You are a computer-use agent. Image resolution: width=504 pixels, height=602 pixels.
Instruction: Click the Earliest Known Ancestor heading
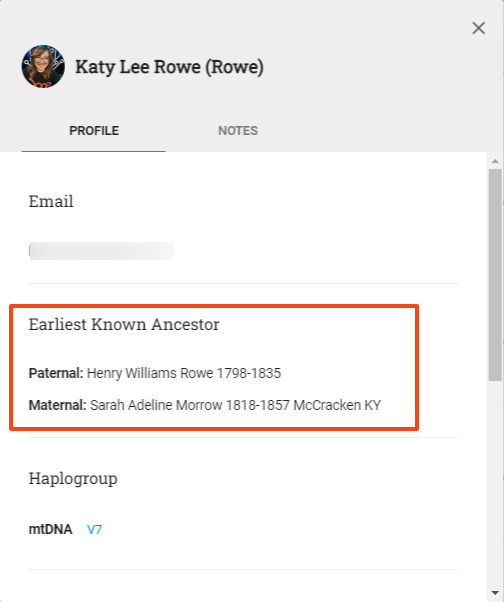pos(124,324)
